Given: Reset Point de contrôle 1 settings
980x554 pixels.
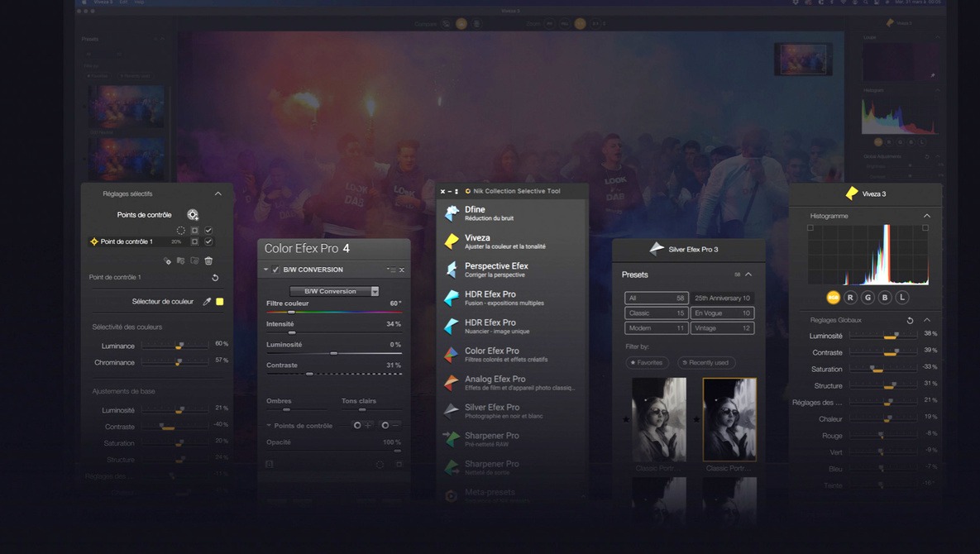Looking at the screenshot, I should (215, 277).
